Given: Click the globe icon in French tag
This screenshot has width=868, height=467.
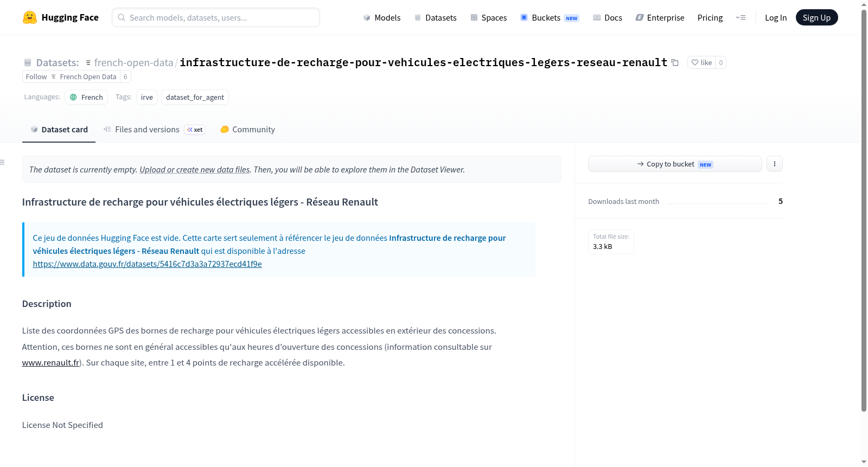Looking at the screenshot, I should [73, 97].
